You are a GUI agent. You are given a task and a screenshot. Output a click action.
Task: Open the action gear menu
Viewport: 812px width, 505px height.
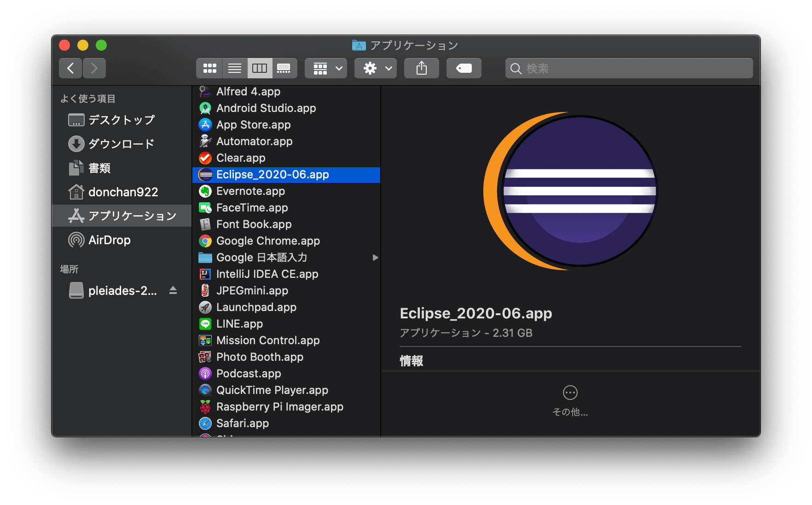(375, 68)
